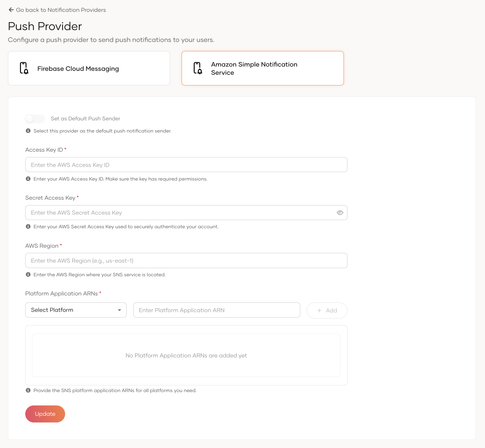Image resolution: width=485 pixels, height=448 pixels.
Task: Click info icon under Secret Access Key
Action: 28,226
